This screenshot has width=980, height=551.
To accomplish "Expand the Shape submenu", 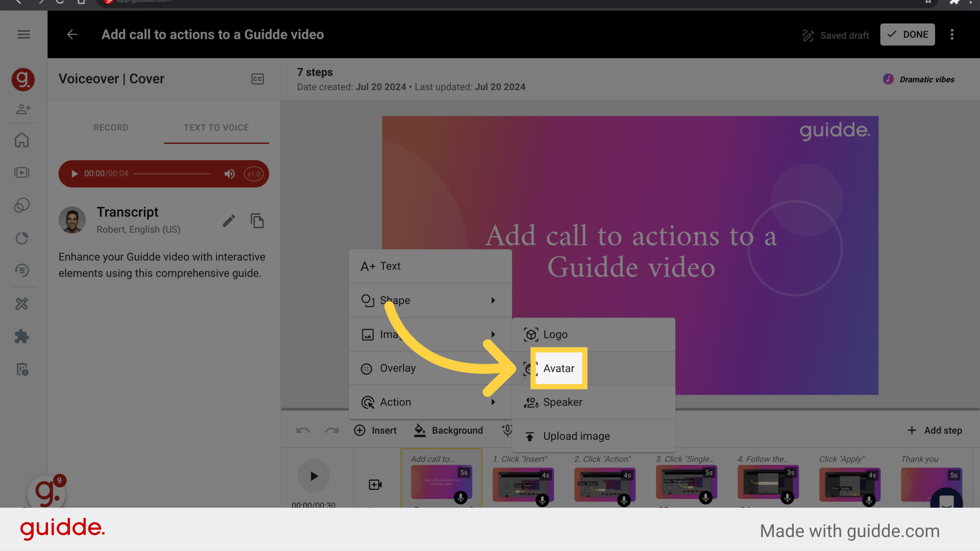I will pyautogui.click(x=430, y=300).
